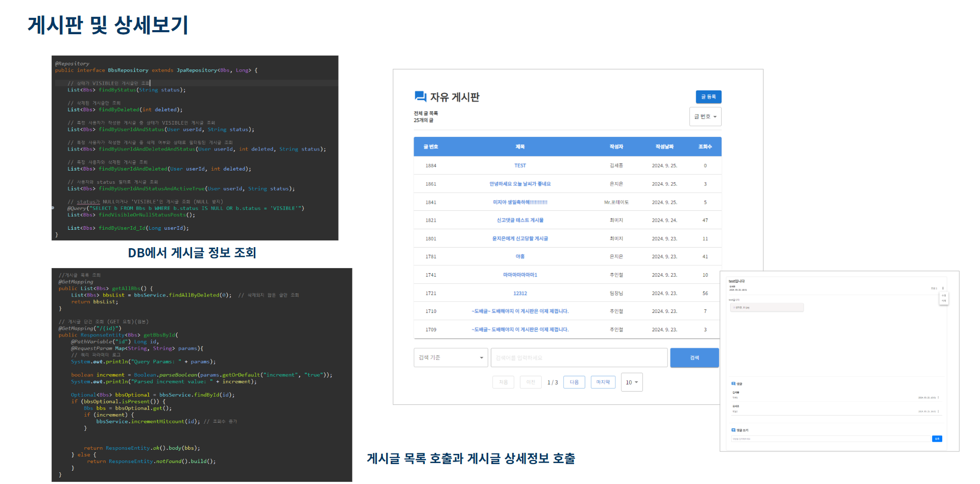Screen dimensions: 980x484
Task: Click the 댓글 쓰기 comment icon
Action: [x=733, y=430]
